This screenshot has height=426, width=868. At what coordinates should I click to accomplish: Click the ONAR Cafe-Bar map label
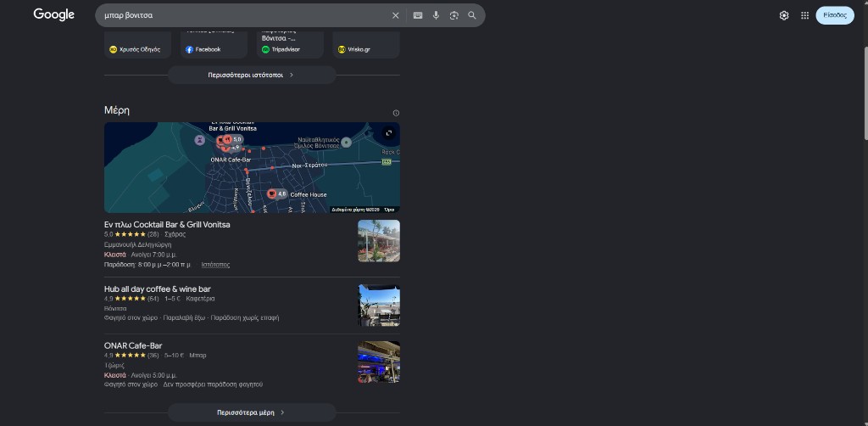tap(231, 160)
